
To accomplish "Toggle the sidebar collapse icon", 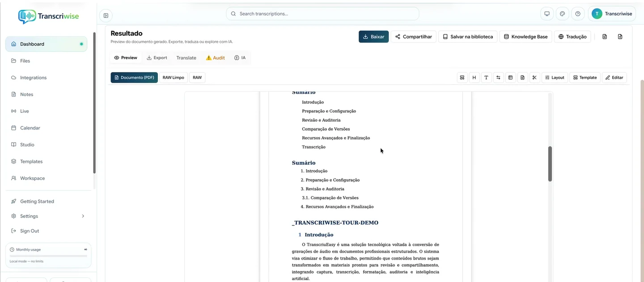I will 106,15.
